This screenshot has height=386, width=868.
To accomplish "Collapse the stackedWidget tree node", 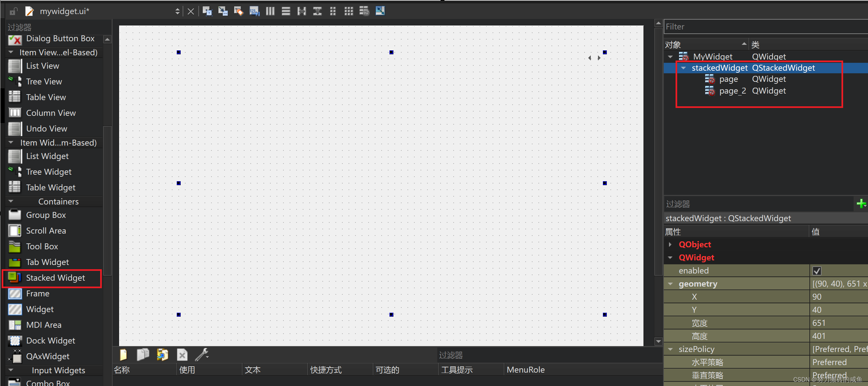I will pos(683,68).
